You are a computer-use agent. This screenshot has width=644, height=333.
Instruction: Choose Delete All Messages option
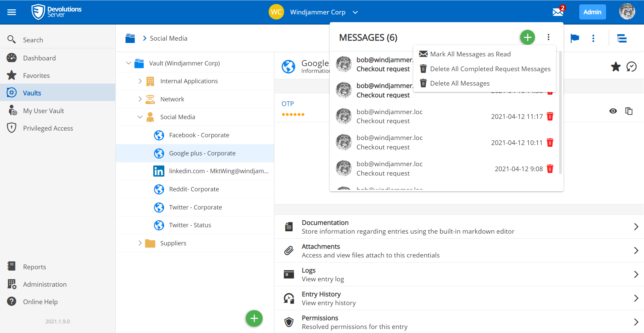coord(460,83)
